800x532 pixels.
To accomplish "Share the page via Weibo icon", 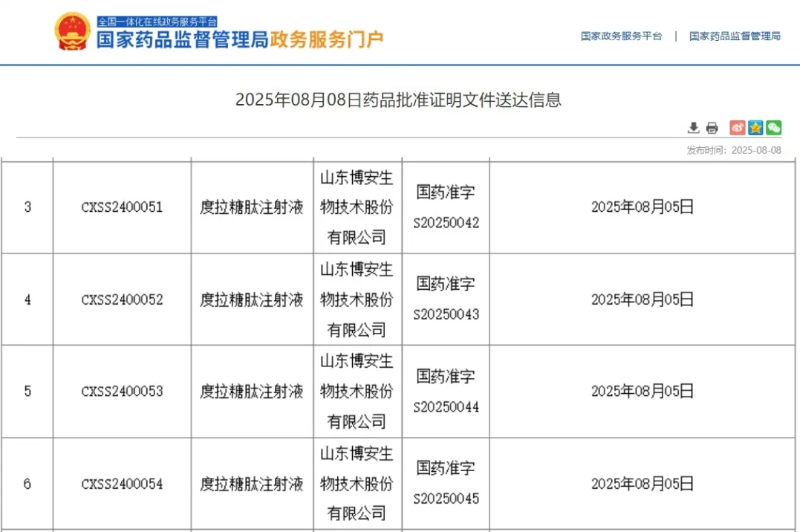I will coord(737,128).
